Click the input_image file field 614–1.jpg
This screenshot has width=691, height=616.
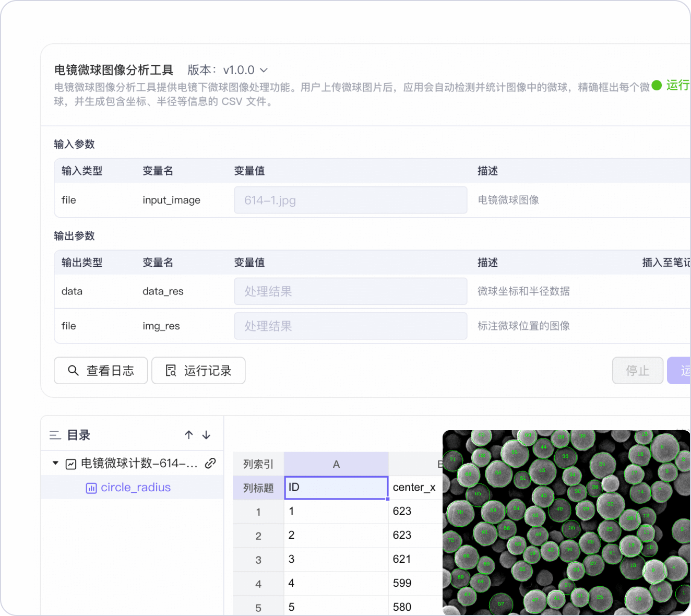tap(350, 200)
